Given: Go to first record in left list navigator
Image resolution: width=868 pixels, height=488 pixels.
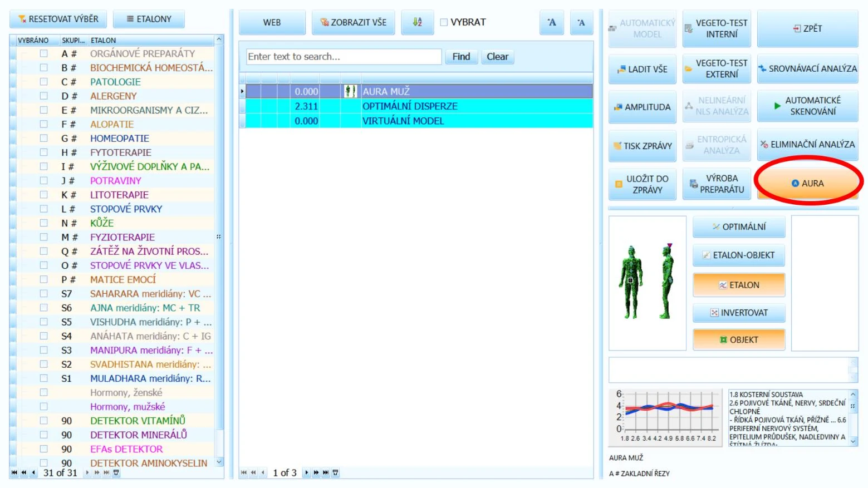Looking at the screenshot, I should [14, 473].
